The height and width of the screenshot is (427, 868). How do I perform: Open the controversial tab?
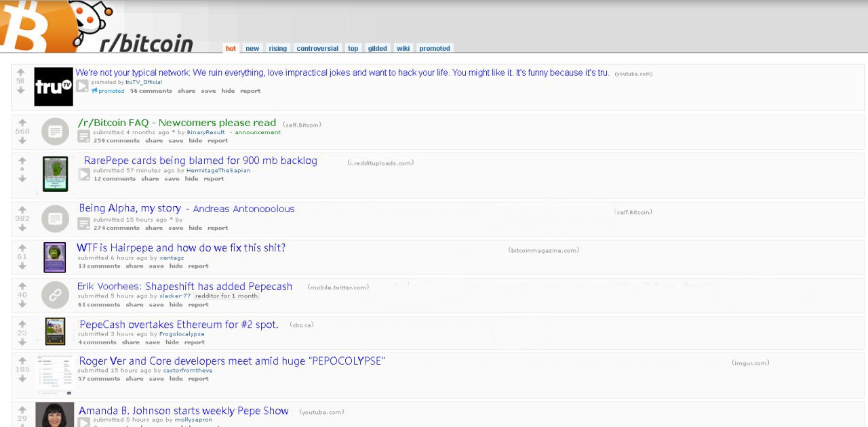pos(317,48)
